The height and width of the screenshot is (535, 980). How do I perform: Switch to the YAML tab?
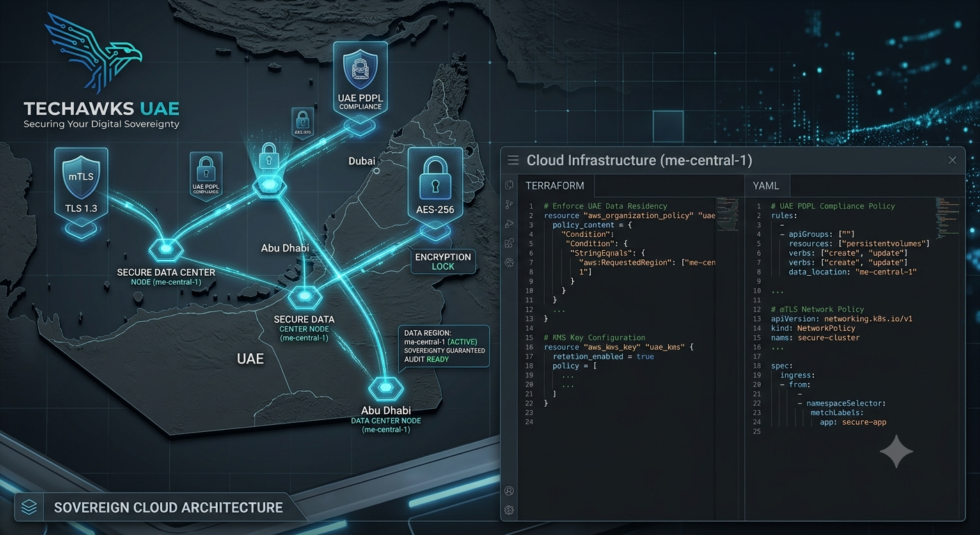point(766,186)
